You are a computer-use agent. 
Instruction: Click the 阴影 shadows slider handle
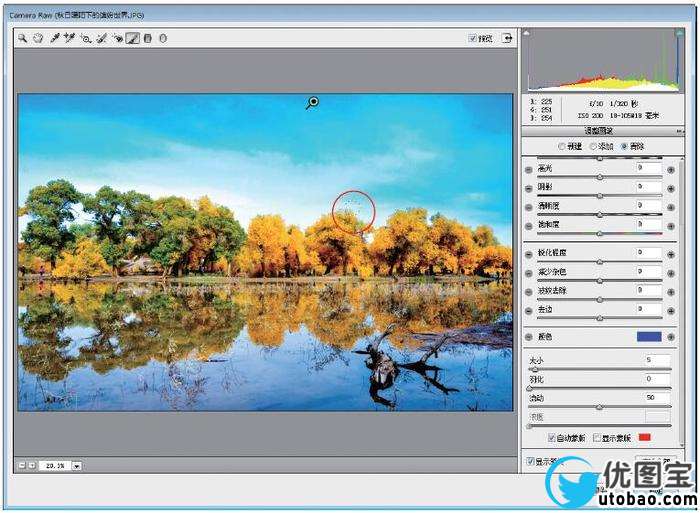[x=600, y=196]
